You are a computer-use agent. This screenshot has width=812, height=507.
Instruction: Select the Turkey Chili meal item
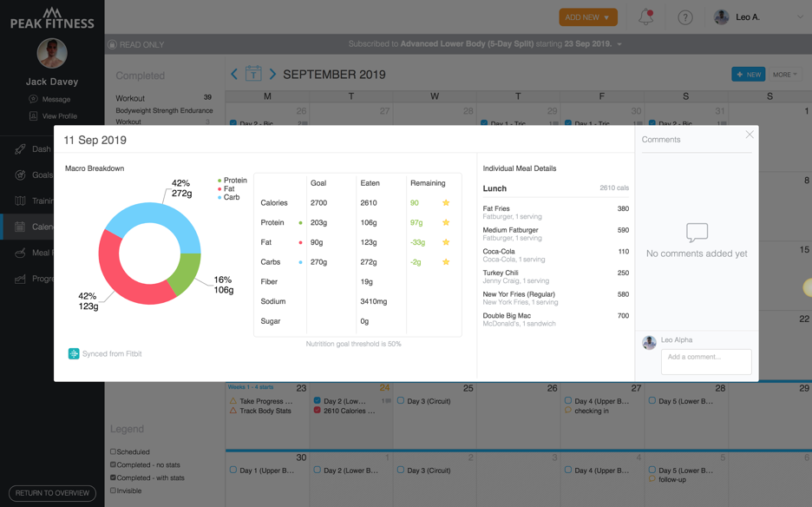(556, 276)
